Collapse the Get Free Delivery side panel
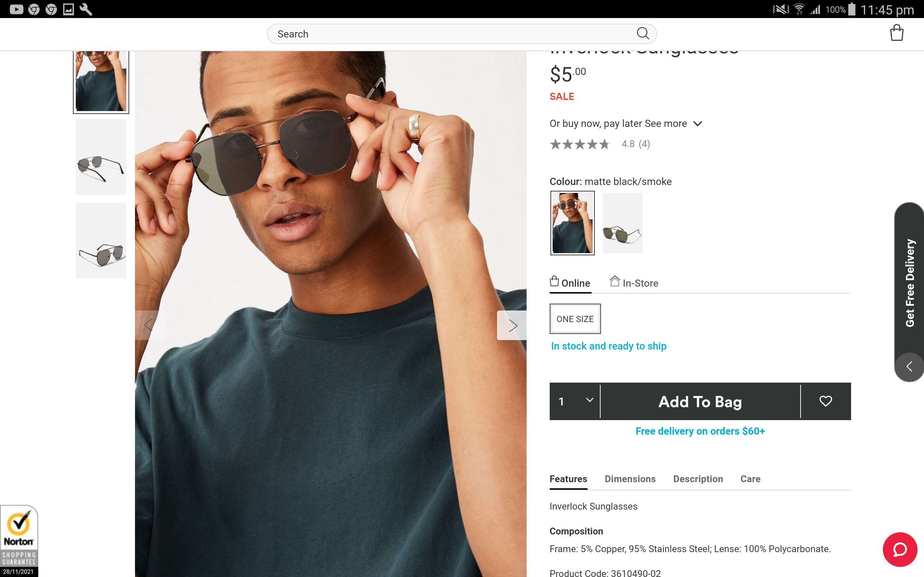This screenshot has height=577, width=924. click(x=909, y=367)
